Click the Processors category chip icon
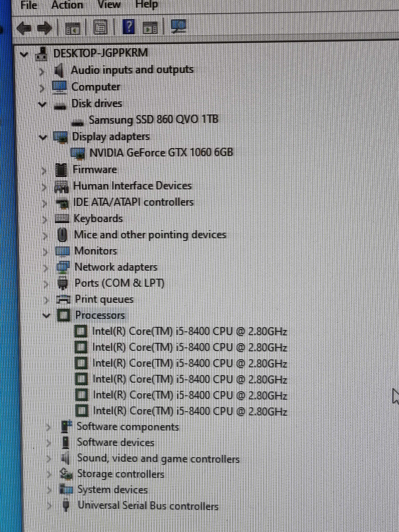The height and width of the screenshot is (532, 399). [64, 315]
